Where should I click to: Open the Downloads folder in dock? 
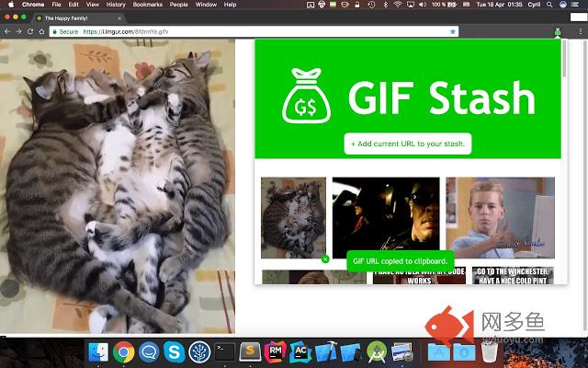click(464, 352)
